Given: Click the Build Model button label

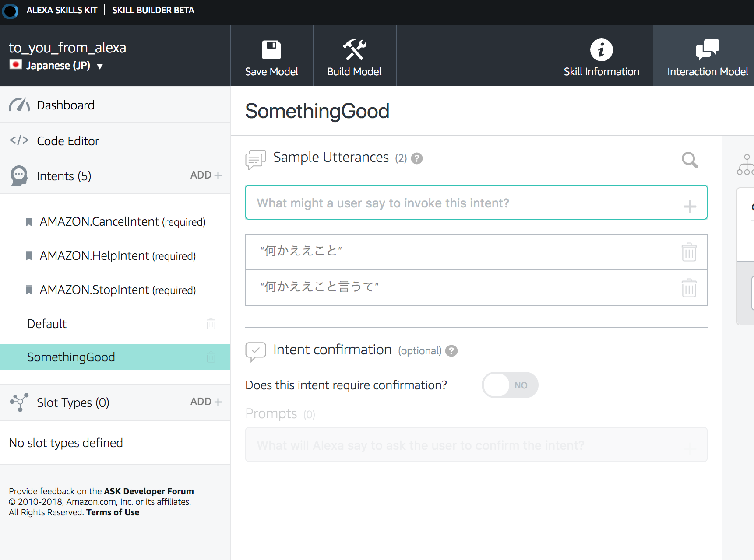Looking at the screenshot, I should (x=354, y=72).
